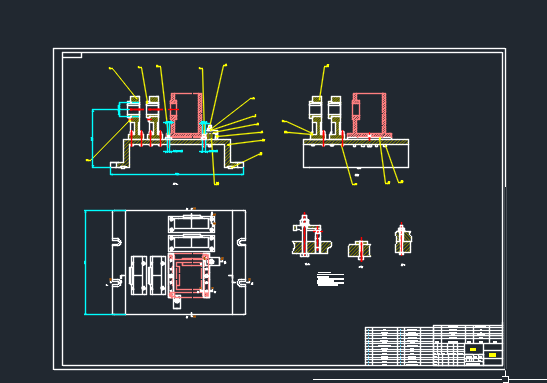This screenshot has width=547, height=383.
Task: Select the yellow leader line above the side view
Action: click(x=323, y=82)
